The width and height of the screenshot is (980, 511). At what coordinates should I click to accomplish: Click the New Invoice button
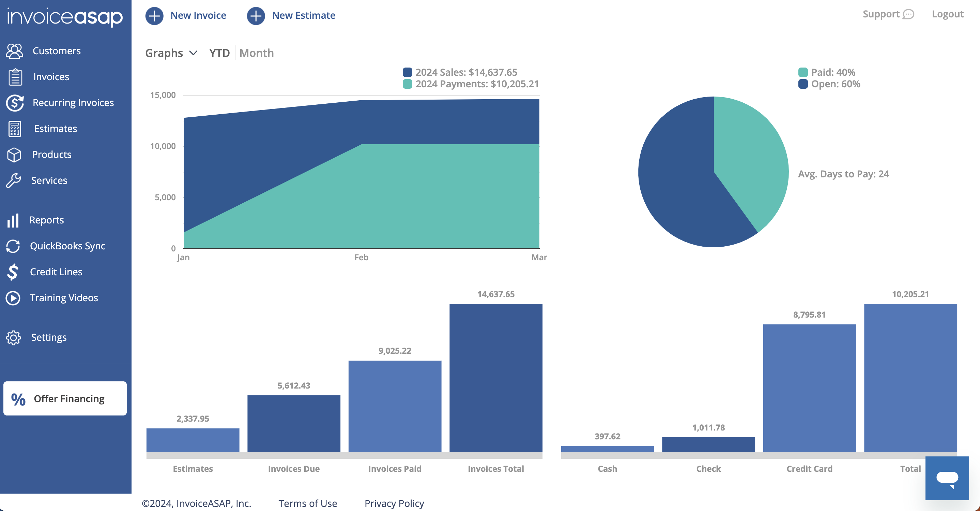[186, 16]
